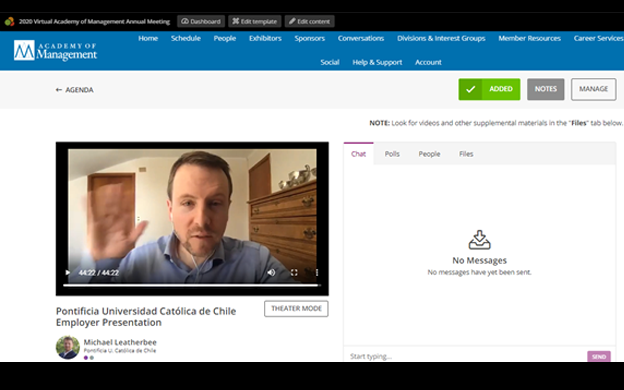The width and height of the screenshot is (624, 390).
Task: Go to Home in the navigation
Action: pyautogui.click(x=148, y=38)
